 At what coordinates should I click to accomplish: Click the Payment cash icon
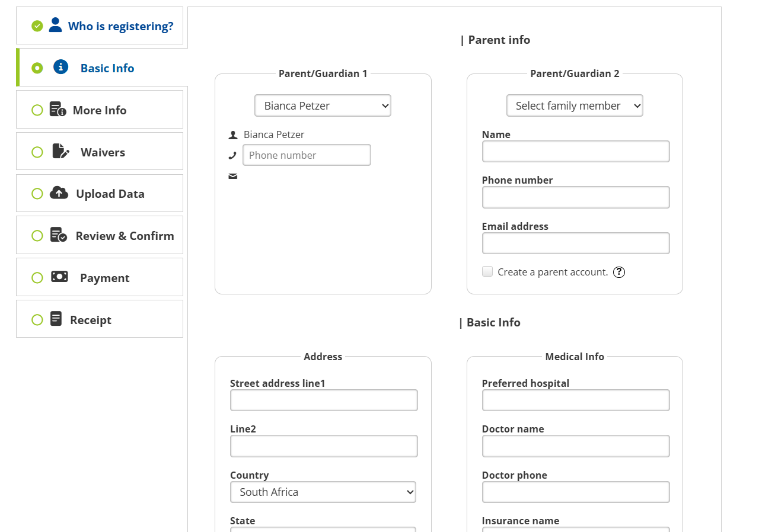[59, 277]
